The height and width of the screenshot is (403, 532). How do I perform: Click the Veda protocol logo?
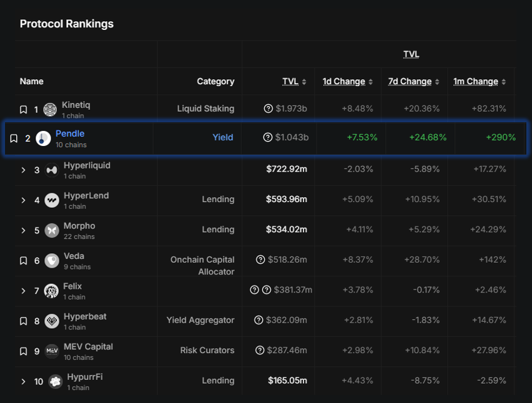tap(52, 261)
